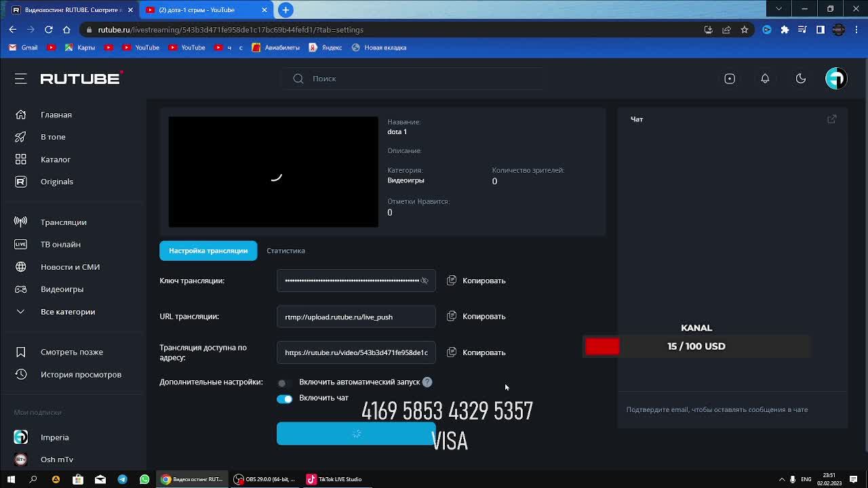Open the Windows Start menu
Image resolution: width=868 pixels, height=488 pixels.
11,479
